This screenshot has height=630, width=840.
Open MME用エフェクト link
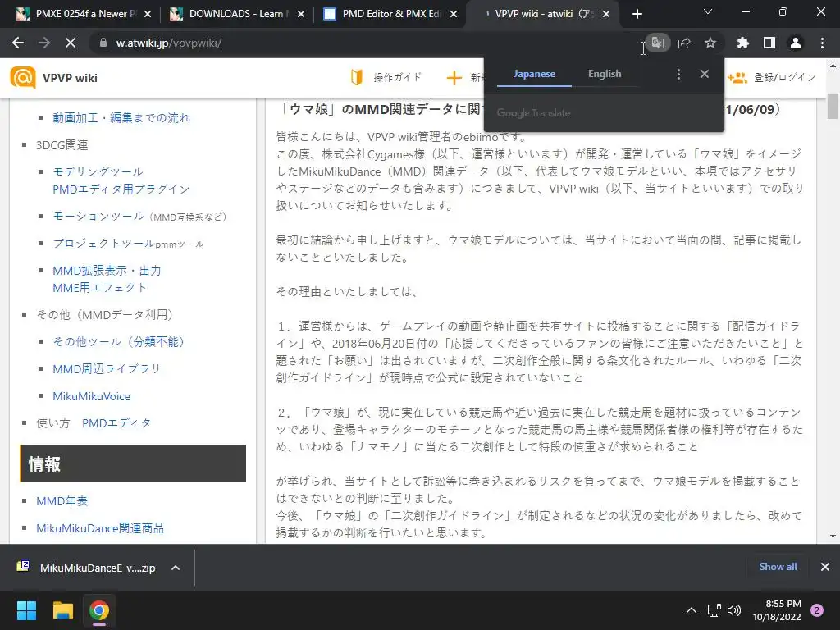99,288
